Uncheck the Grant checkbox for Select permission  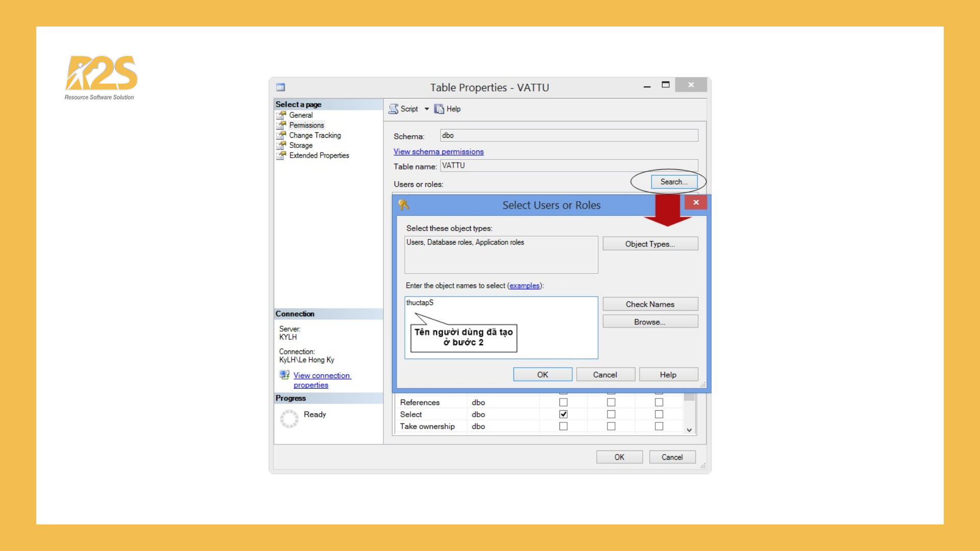(x=563, y=414)
